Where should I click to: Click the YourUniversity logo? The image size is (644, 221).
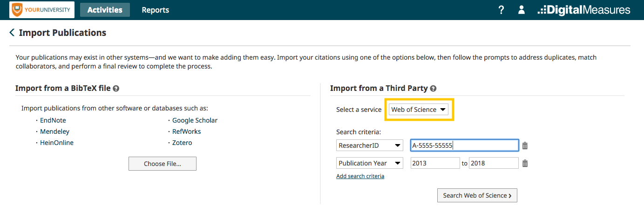42,9
